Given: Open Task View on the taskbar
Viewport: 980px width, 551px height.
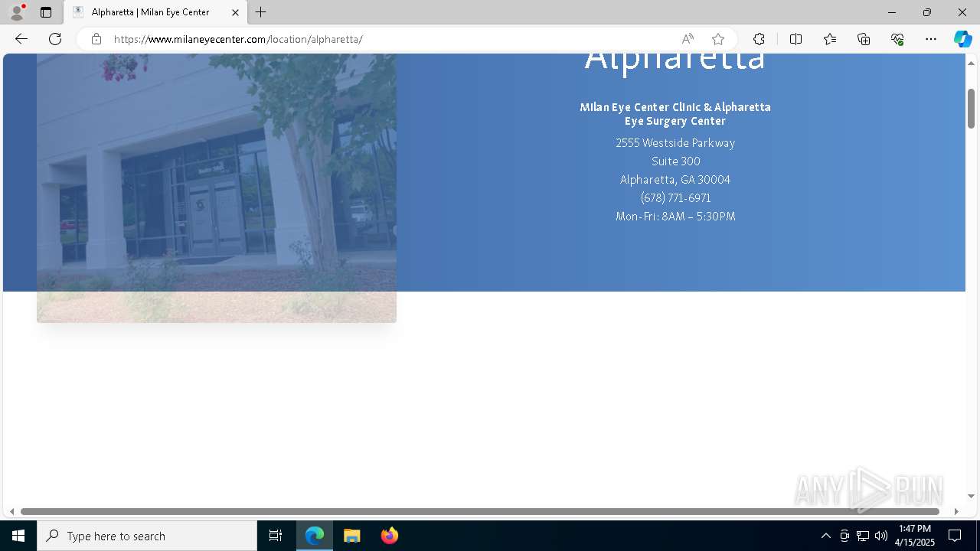Looking at the screenshot, I should [x=276, y=536].
